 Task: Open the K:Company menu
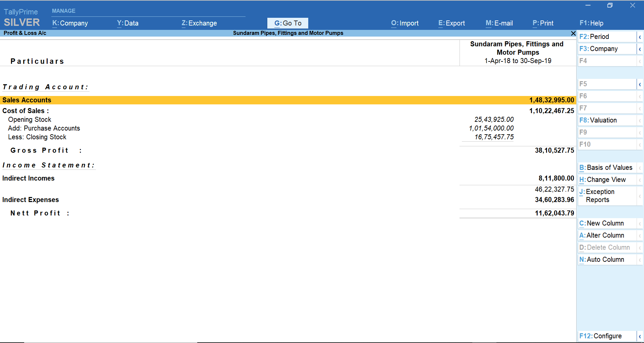[70, 23]
